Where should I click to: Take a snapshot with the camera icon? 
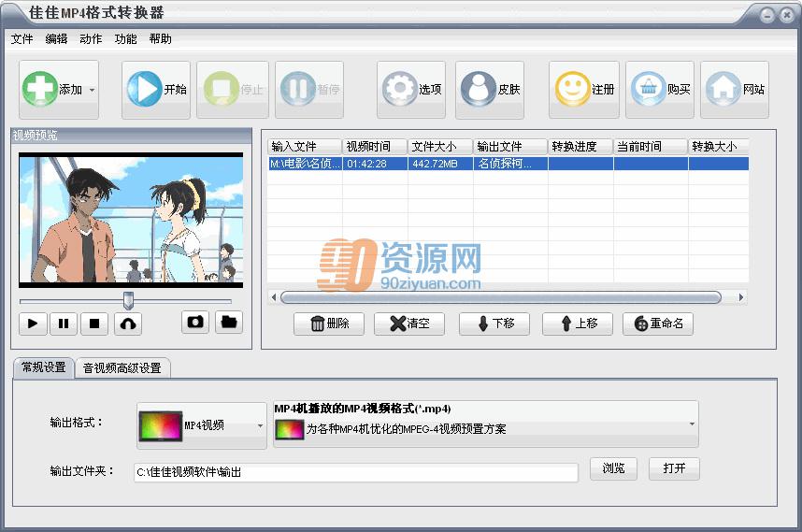tap(194, 322)
